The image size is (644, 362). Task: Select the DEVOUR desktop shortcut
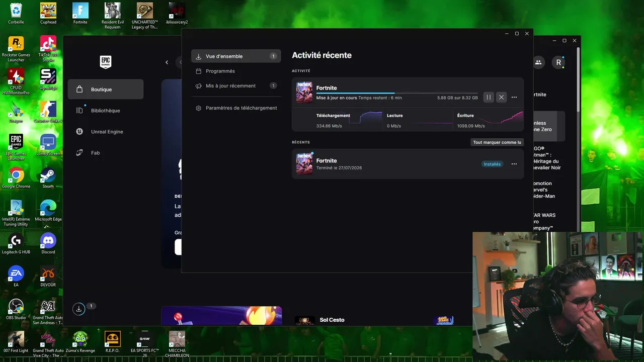tap(48, 276)
